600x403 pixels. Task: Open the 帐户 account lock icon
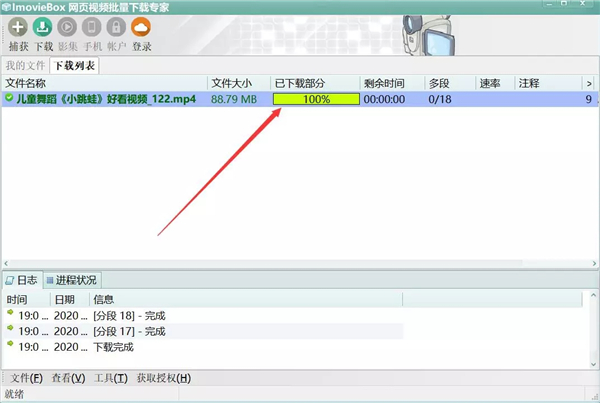tap(116, 28)
